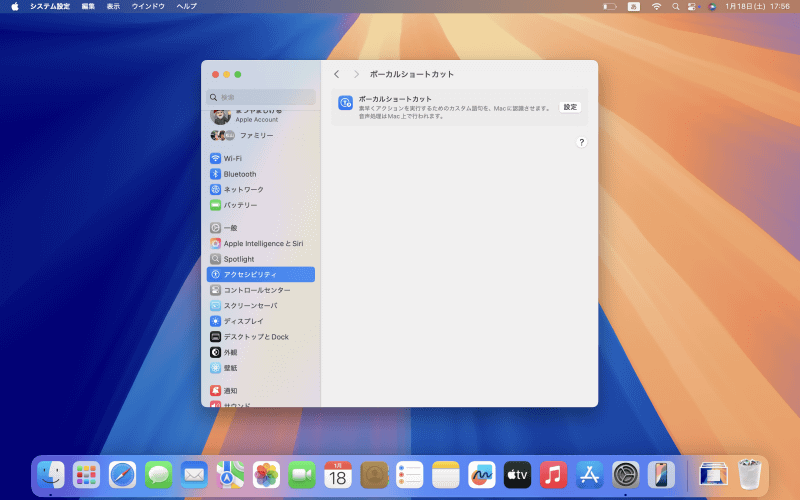Viewport: 800px width, 500px height.
Task: Open Notes from the Dock
Action: click(x=446, y=475)
